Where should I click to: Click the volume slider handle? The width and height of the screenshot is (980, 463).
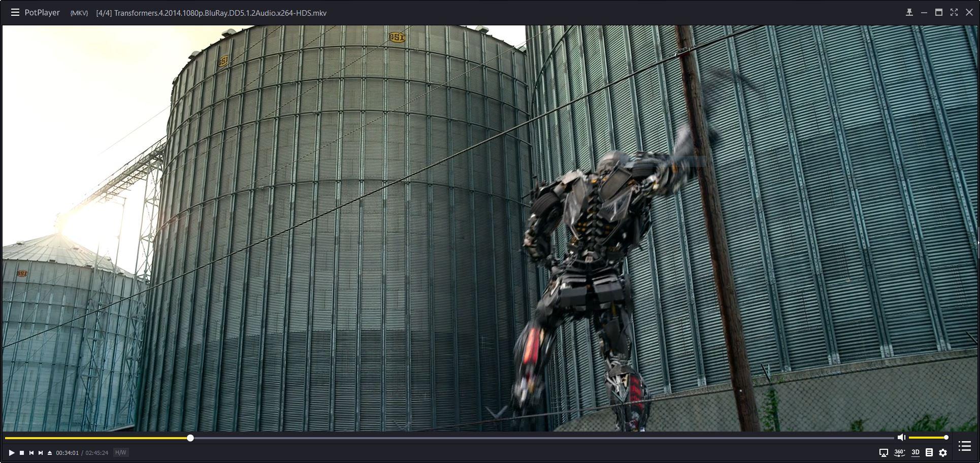click(x=946, y=437)
